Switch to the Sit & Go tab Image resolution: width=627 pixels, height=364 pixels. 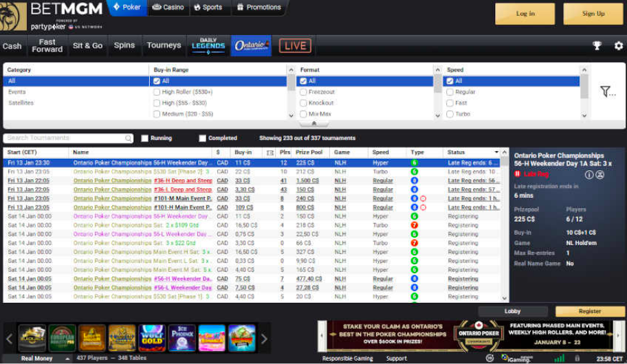point(87,46)
